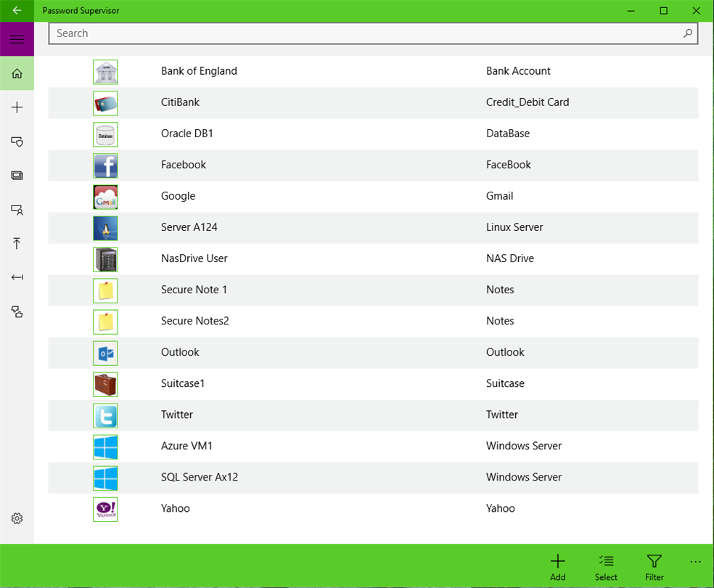Click inside the Search field

(x=373, y=33)
